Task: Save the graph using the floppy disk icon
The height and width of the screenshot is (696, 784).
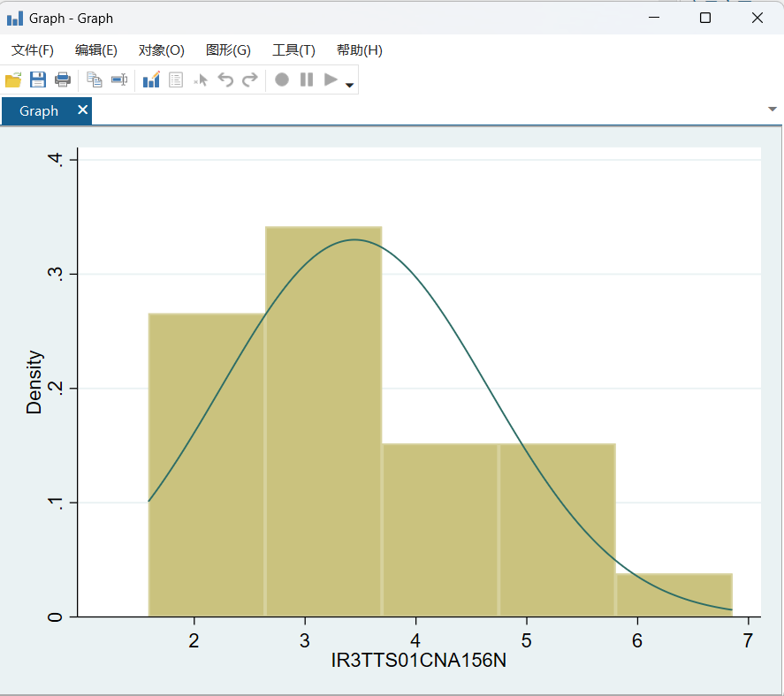Action: (38, 80)
